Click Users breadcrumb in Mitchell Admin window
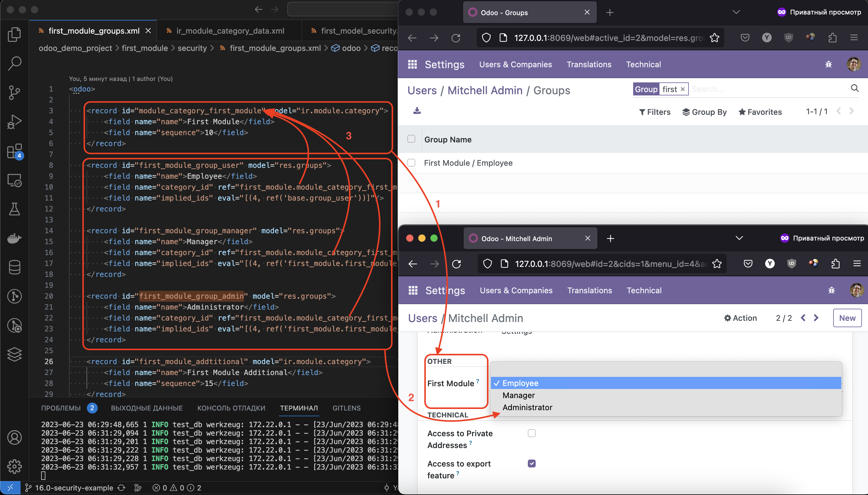 (422, 318)
